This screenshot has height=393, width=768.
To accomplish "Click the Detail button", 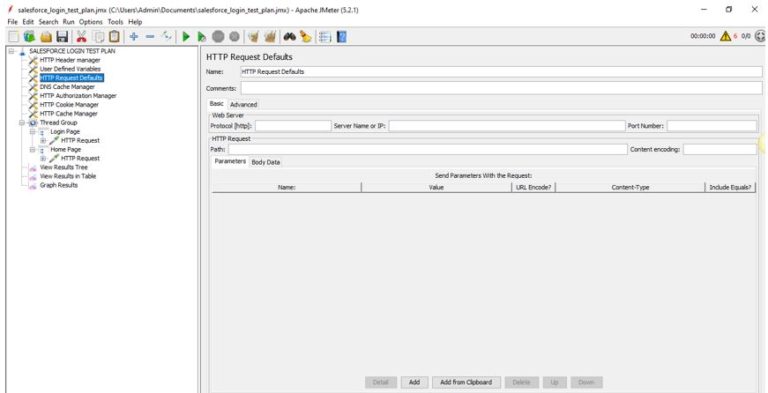I will coord(381,382).
